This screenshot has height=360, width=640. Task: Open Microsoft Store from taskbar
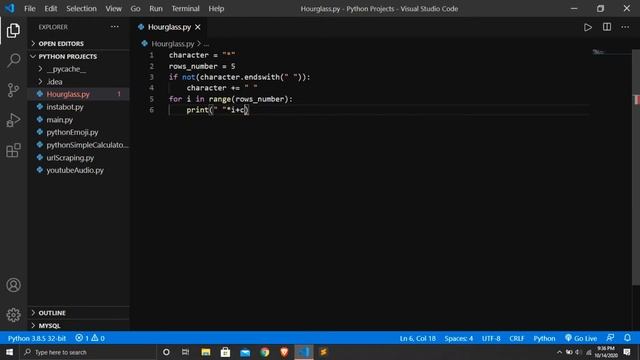[x=225, y=352]
